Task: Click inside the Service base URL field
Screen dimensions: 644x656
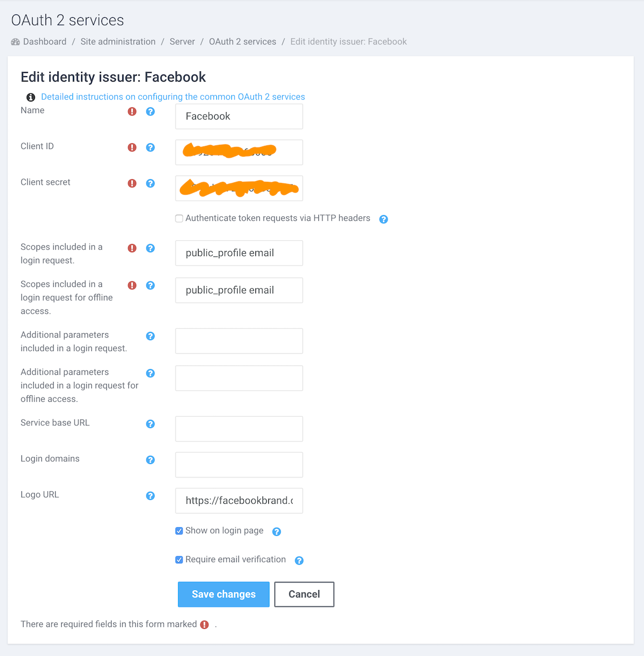Action: point(238,429)
